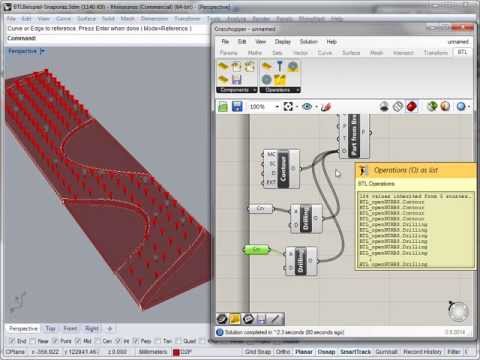This screenshot has width=480, height=360.
Task: Toggle Cen osnap checkbox
Action: [x=98, y=341]
